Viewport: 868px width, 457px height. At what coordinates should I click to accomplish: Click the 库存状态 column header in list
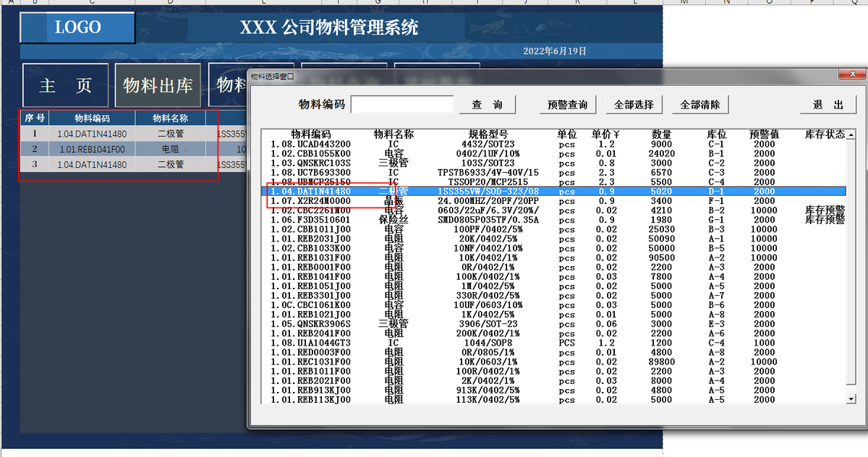tap(825, 134)
